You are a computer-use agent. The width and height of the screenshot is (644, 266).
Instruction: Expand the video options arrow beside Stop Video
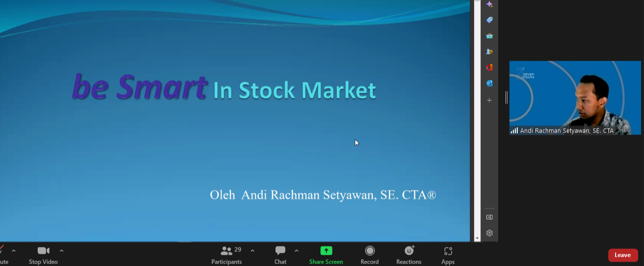(62, 251)
